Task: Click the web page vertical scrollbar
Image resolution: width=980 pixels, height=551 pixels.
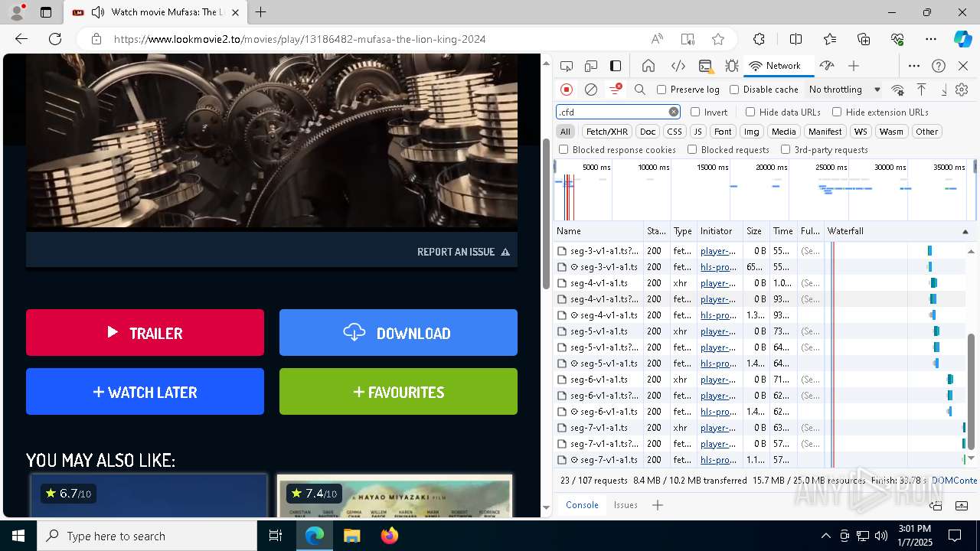Action: tap(547, 214)
